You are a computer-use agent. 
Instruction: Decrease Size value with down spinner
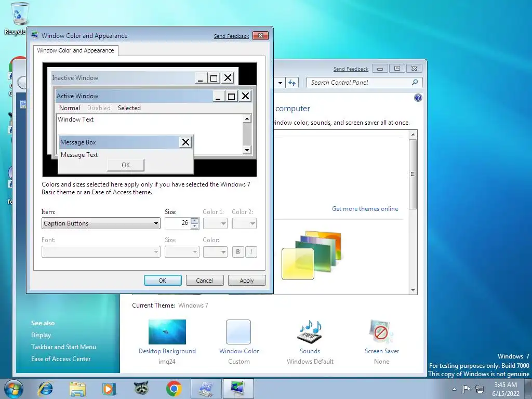pyautogui.click(x=195, y=226)
